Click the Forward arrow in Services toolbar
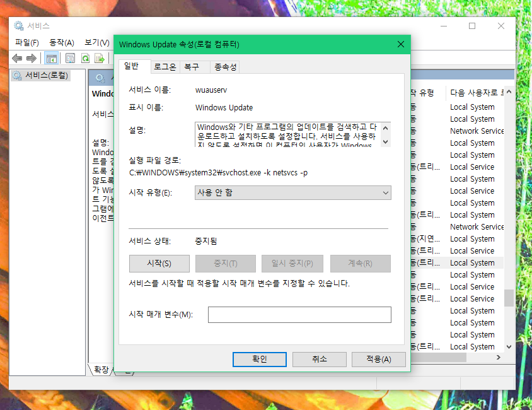Screen dimensions: 532x410 [32, 59]
